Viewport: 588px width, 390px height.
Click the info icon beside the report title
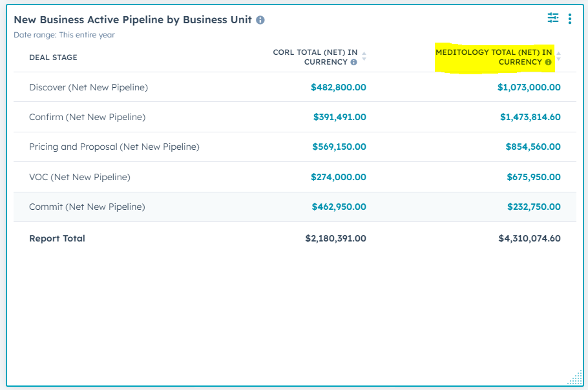click(260, 20)
